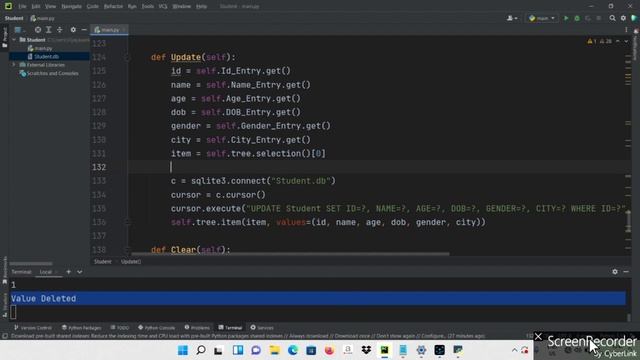Open Services tool window
Screen dimensions: 640x360
pyautogui.click(x=262, y=328)
